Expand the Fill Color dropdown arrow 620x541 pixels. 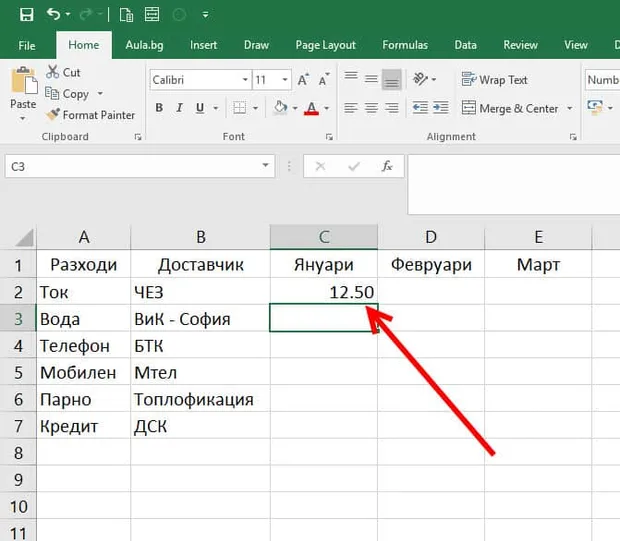[x=295, y=108]
